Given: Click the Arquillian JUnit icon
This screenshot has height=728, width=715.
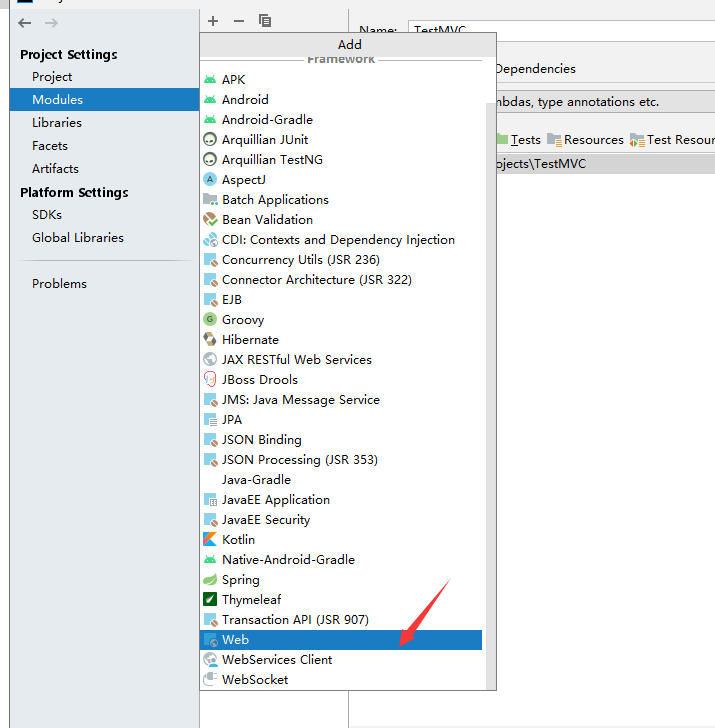Looking at the screenshot, I should pyautogui.click(x=210, y=139).
